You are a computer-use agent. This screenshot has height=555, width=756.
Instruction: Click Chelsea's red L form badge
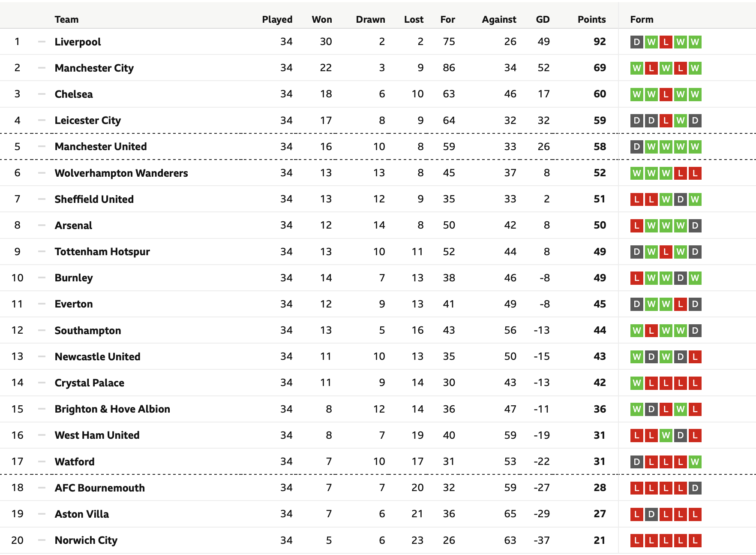click(666, 94)
